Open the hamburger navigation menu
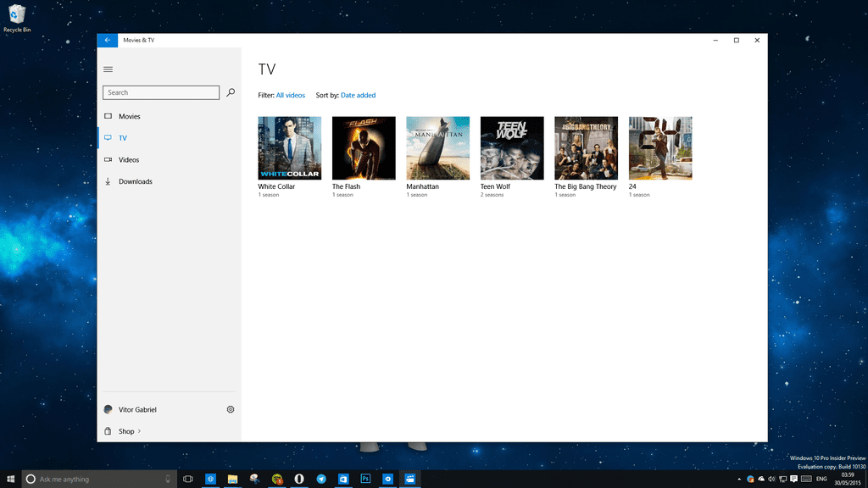 pyautogui.click(x=108, y=69)
